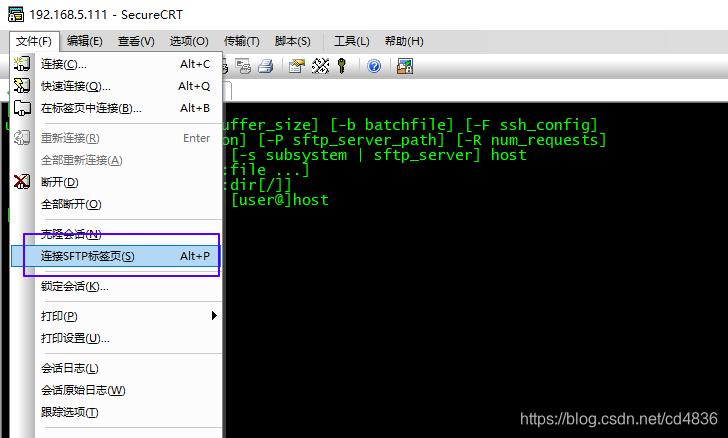Select 克隆会话(N) menu entry
Viewport: 728px width, 438px height.
[x=116, y=234]
